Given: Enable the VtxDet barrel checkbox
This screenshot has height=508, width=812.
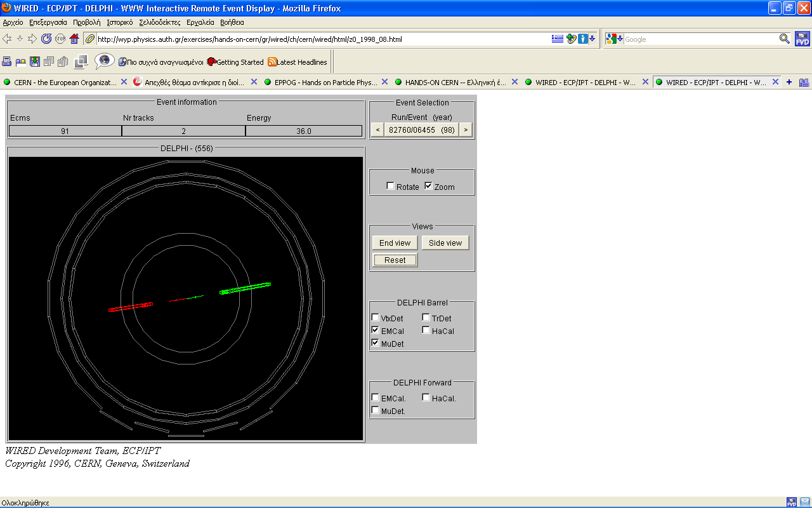Looking at the screenshot, I should pyautogui.click(x=376, y=317).
